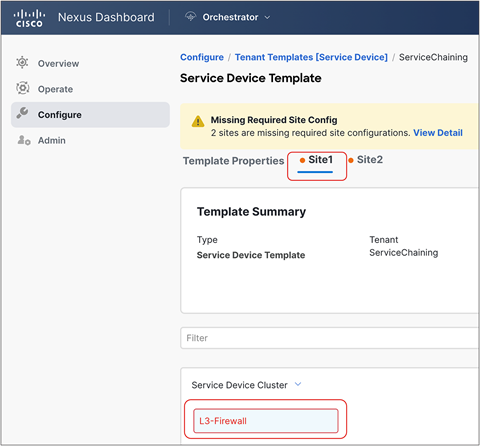Switch to the Template Properties tab
480x446 pixels.
coord(233,161)
